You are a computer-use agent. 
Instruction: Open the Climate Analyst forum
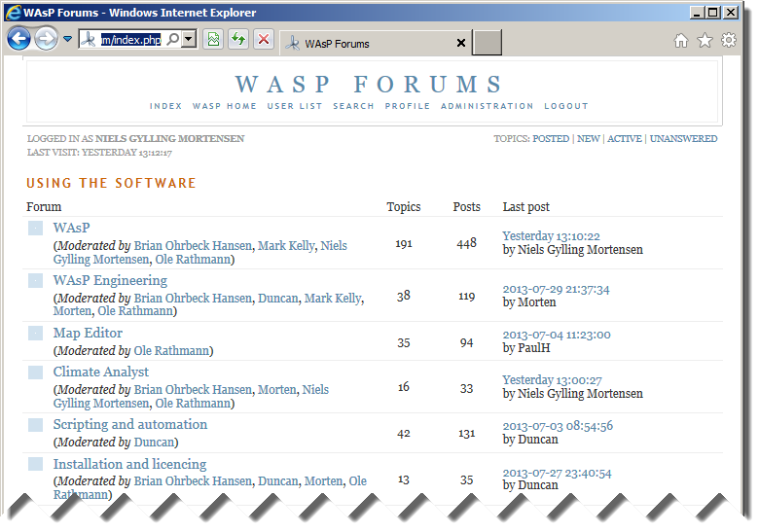(x=100, y=372)
